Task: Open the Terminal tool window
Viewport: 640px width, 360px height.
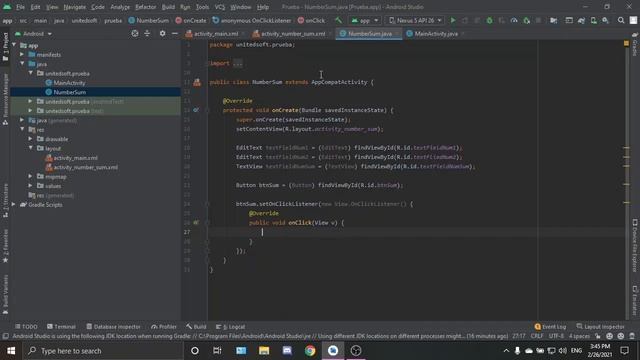Action: pyautogui.click(x=61, y=327)
